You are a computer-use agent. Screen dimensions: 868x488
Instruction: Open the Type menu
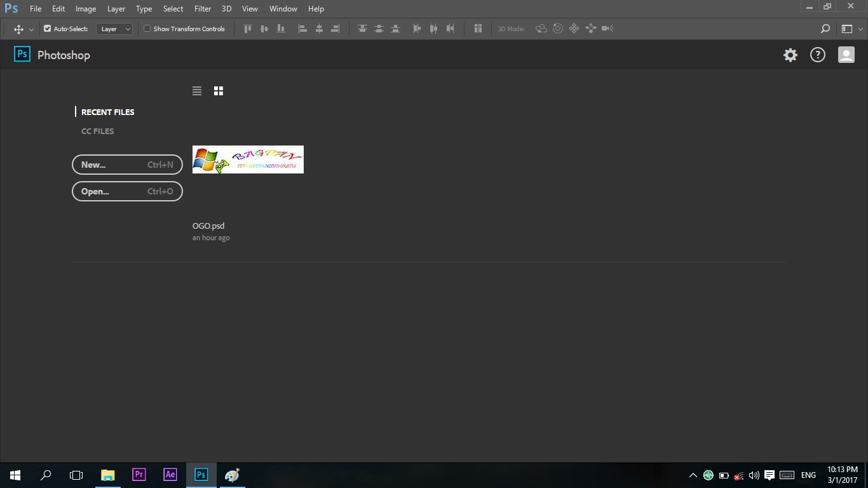tap(144, 9)
